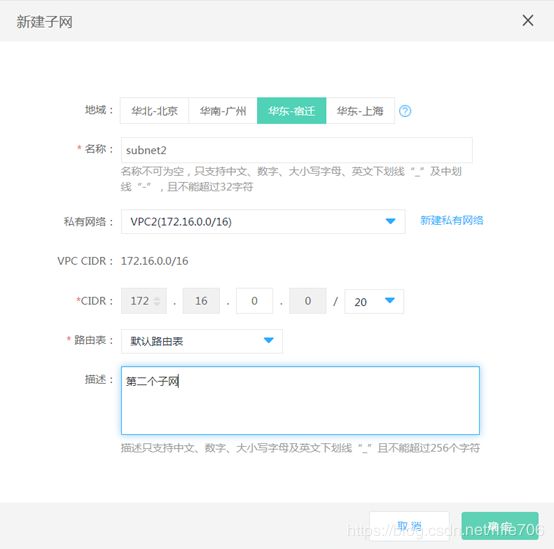Viewport: 554px width, 549px height.
Task: Open the 新建私有网络 link
Action: click(452, 220)
